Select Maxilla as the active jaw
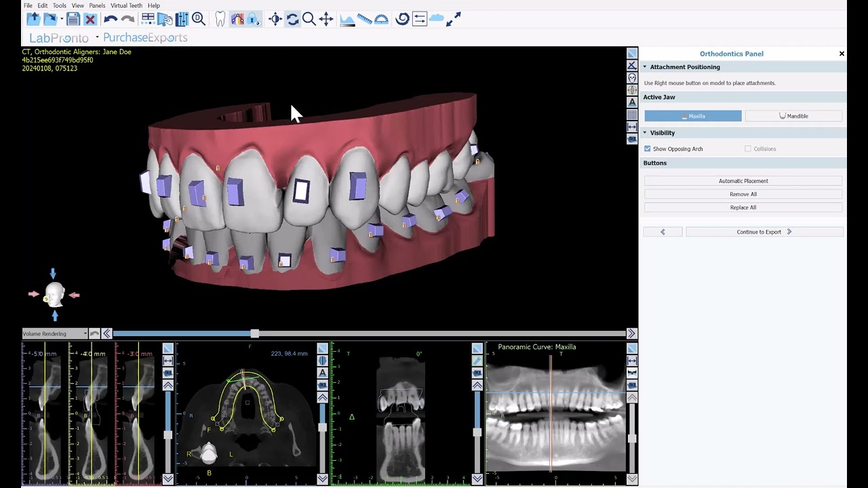Viewport: 868px width, 488px height. pyautogui.click(x=693, y=116)
